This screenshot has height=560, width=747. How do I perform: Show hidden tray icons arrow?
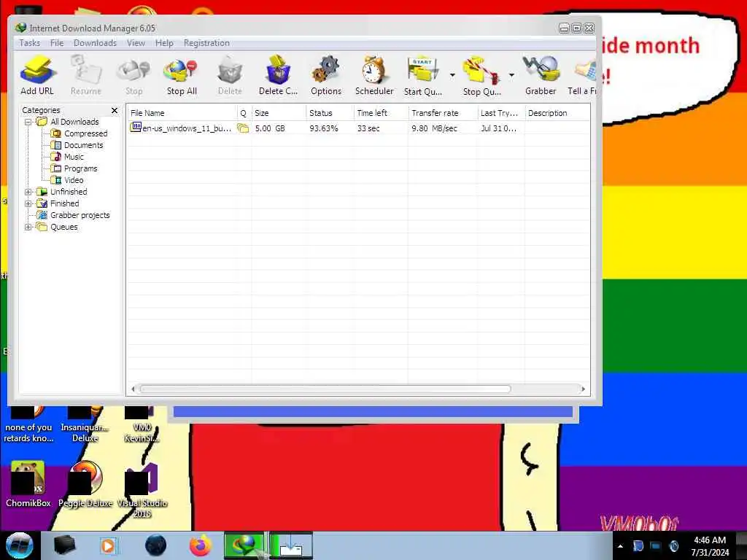tap(620, 546)
